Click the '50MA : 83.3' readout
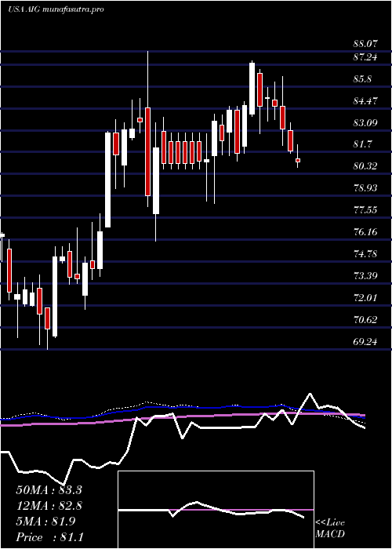The height and width of the screenshot is (549, 392). click(49, 490)
